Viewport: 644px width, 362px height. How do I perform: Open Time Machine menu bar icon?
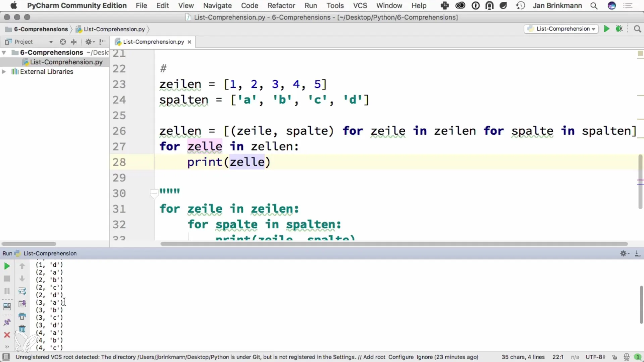coord(520,5)
